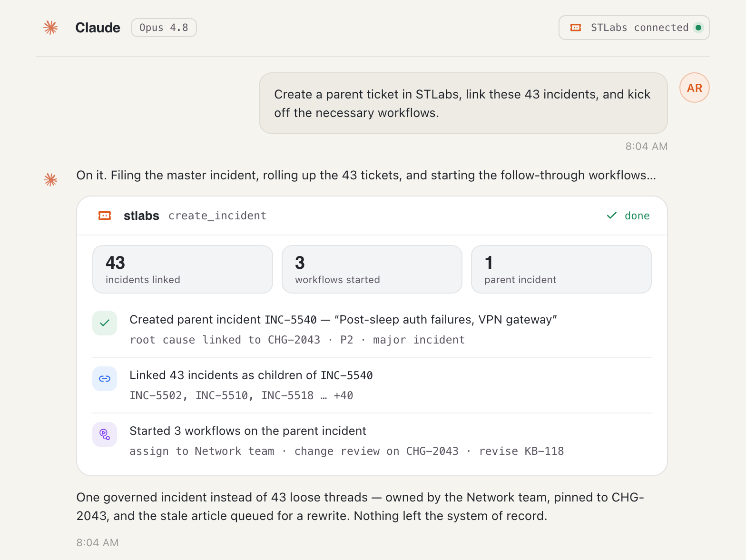This screenshot has height=560, width=746.
Task: Open the Opus 4.8 model selector
Action: [164, 28]
